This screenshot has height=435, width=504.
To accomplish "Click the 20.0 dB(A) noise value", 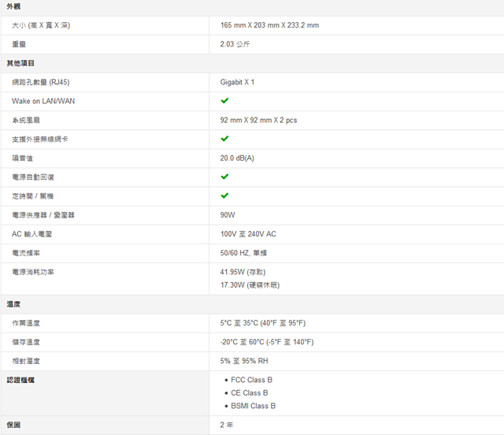I will [x=237, y=158].
